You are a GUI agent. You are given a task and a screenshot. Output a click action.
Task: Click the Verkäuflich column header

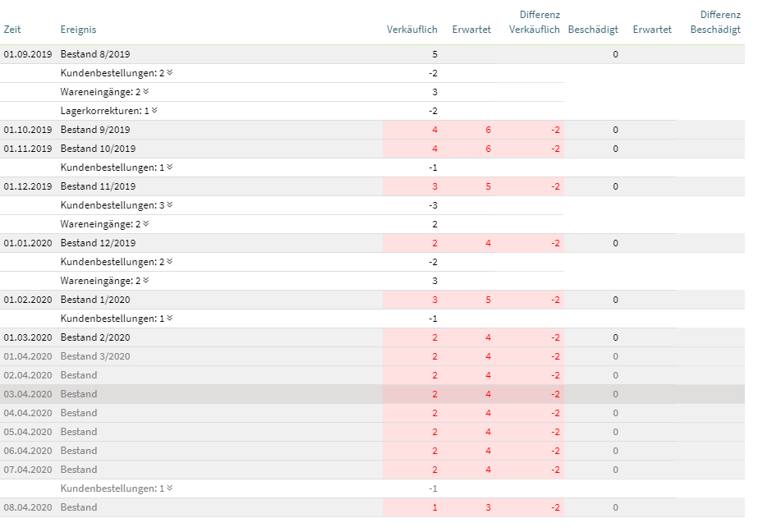(411, 30)
